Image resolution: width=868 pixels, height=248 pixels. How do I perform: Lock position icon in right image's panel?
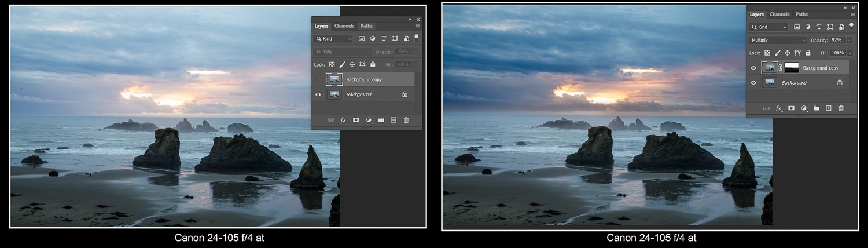[x=787, y=53]
